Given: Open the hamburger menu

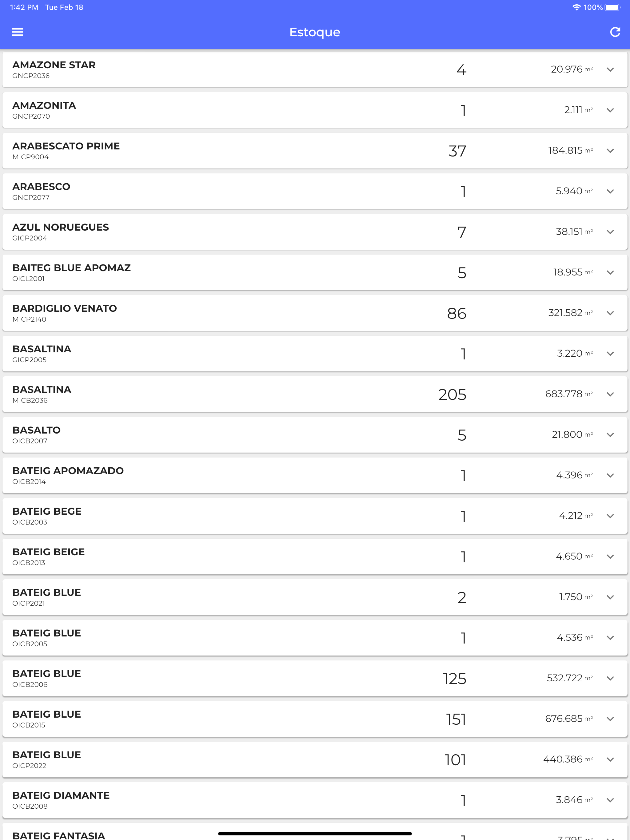Looking at the screenshot, I should [x=17, y=32].
